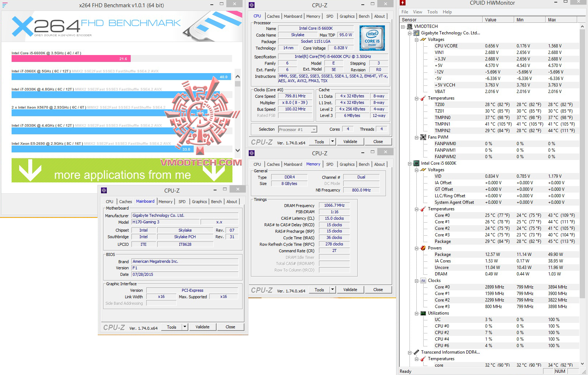Switch to Caches tab in the top CPU-Z window

tap(273, 16)
